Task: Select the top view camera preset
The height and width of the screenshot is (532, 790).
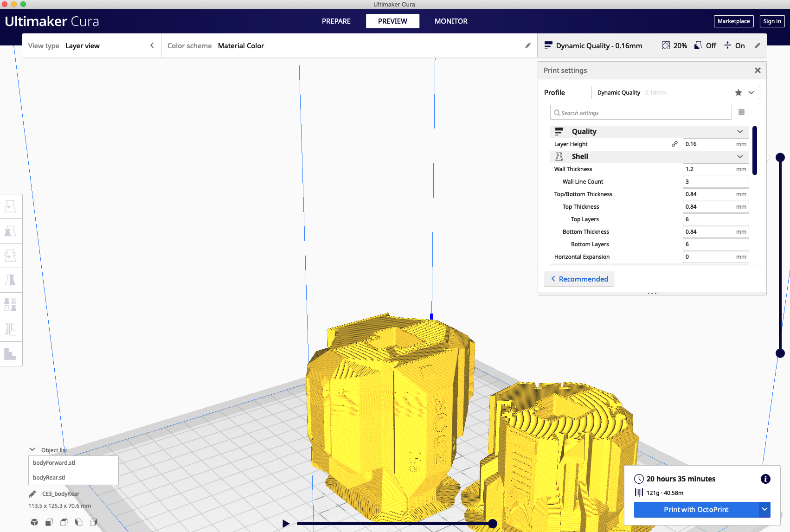Action: (x=64, y=522)
